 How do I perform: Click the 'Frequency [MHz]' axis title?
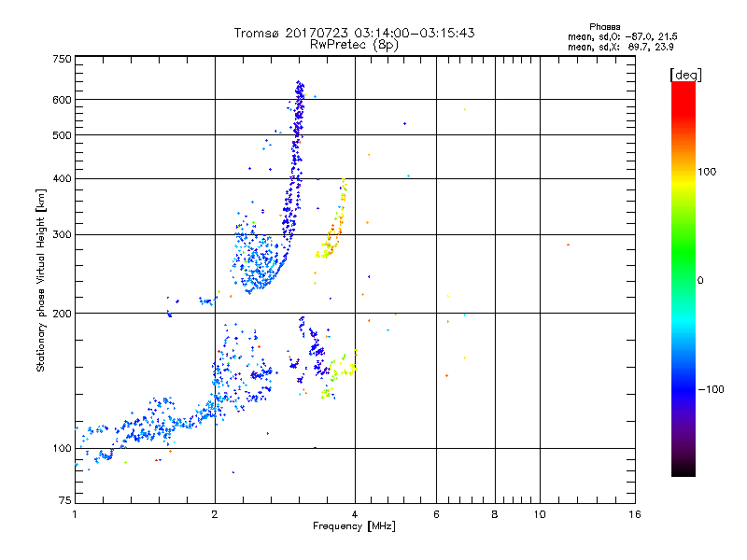click(354, 526)
